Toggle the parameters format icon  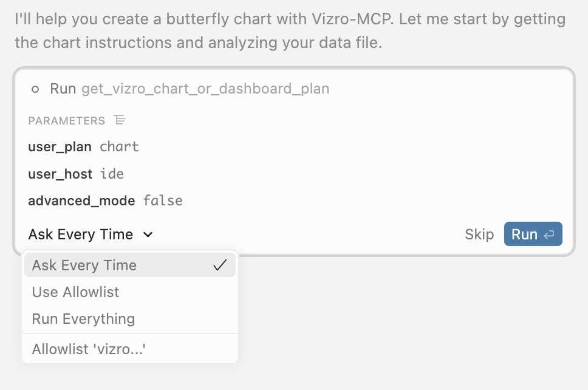(120, 120)
